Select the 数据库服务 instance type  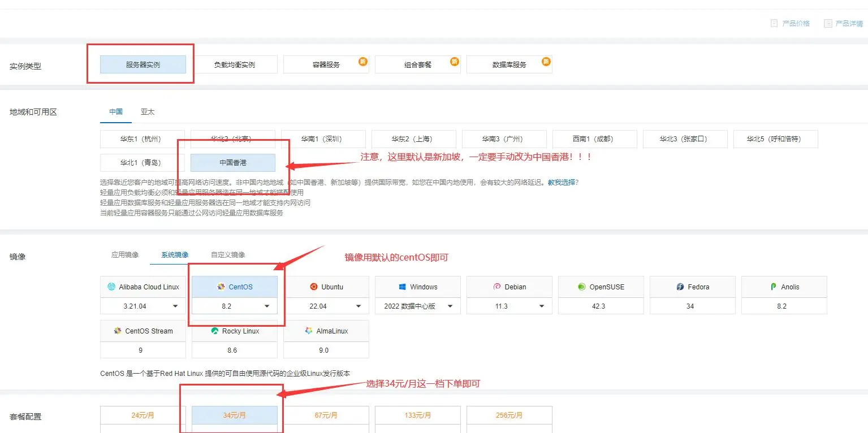click(x=509, y=64)
